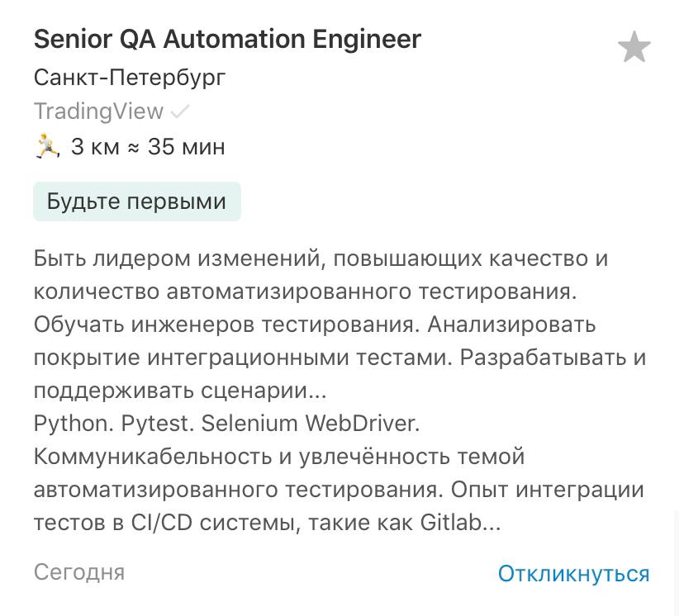Click the approximately equal sign in distance

pos(134,149)
